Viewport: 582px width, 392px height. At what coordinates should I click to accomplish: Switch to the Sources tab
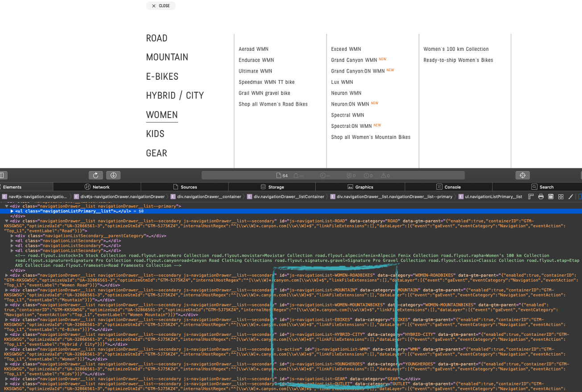[x=185, y=187]
